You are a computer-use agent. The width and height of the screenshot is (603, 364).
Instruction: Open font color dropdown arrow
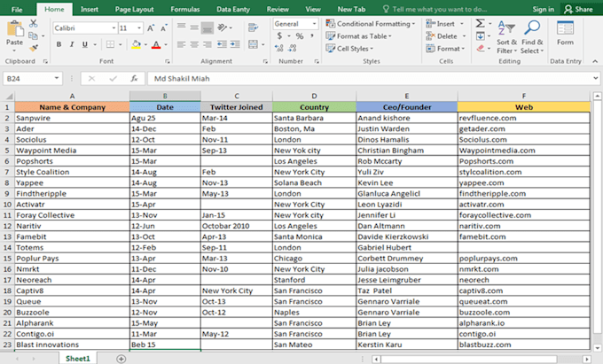(166, 44)
